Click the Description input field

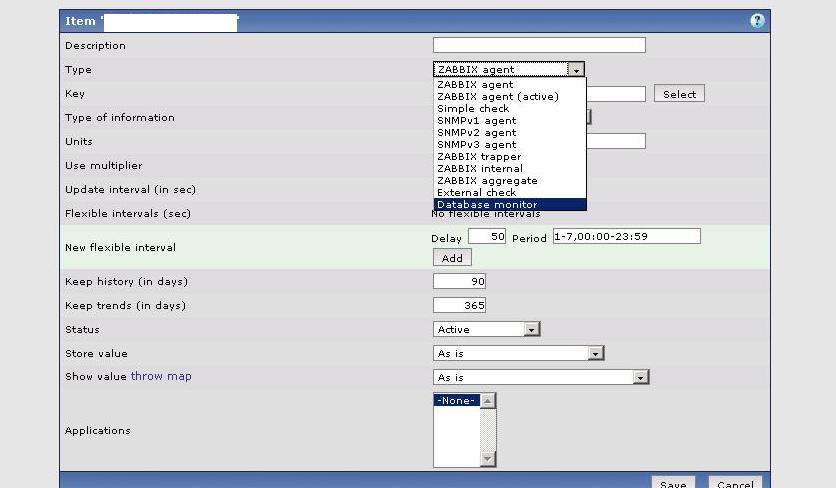tap(539, 45)
